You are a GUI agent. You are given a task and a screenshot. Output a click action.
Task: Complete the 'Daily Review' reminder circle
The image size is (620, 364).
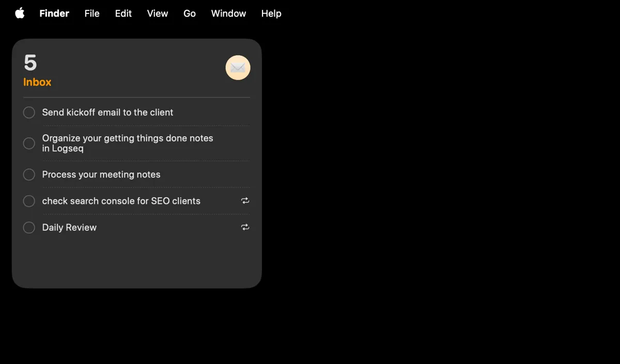29,227
